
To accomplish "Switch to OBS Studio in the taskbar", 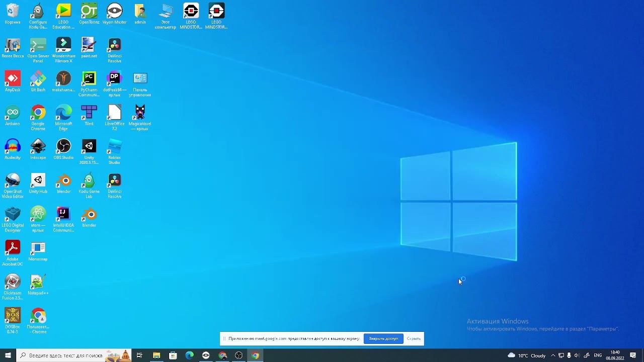I will (x=238, y=355).
